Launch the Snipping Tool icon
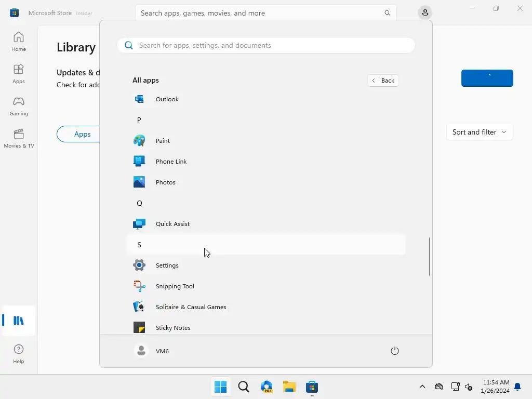Image resolution: width=532 pixels, height=399 pixels. click(x=139, y=286)
